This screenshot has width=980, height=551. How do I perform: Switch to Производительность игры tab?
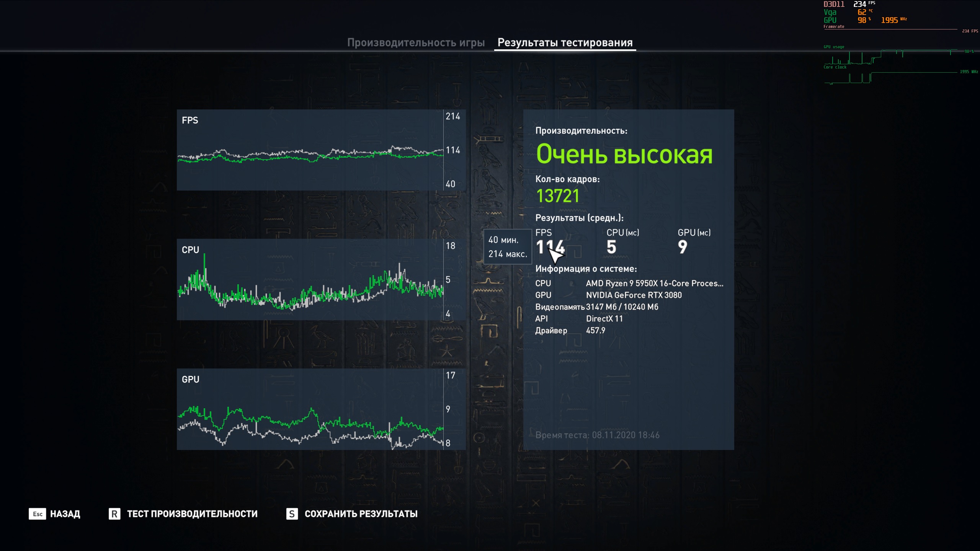tap(416, 42)
